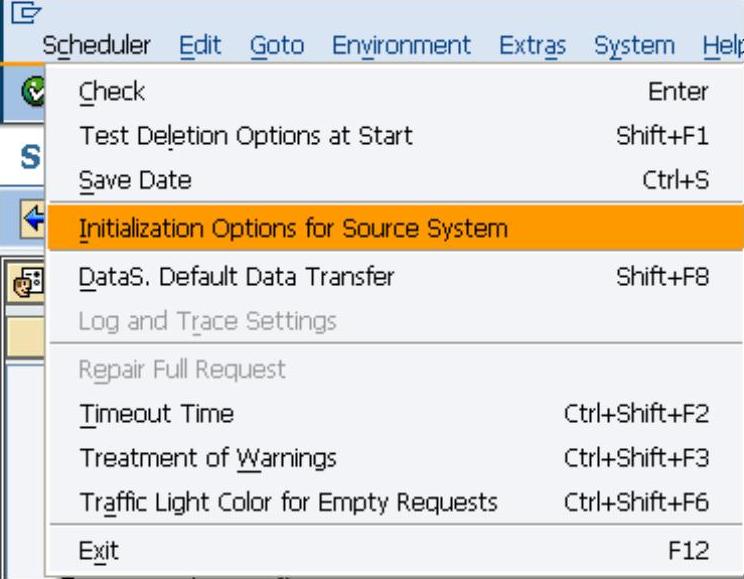744x579 pixels.
Task: Open the Environment menu
Action: (401, 46)
